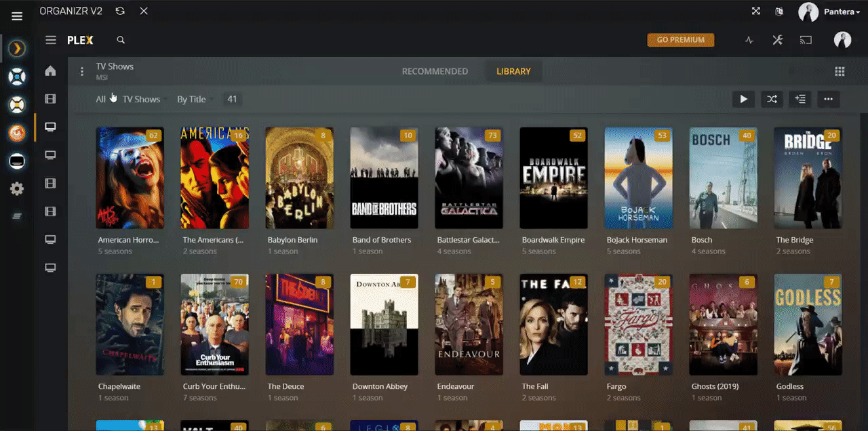
Task: Open the Organizr hamburger menu
Action: [x=17, y=16]
